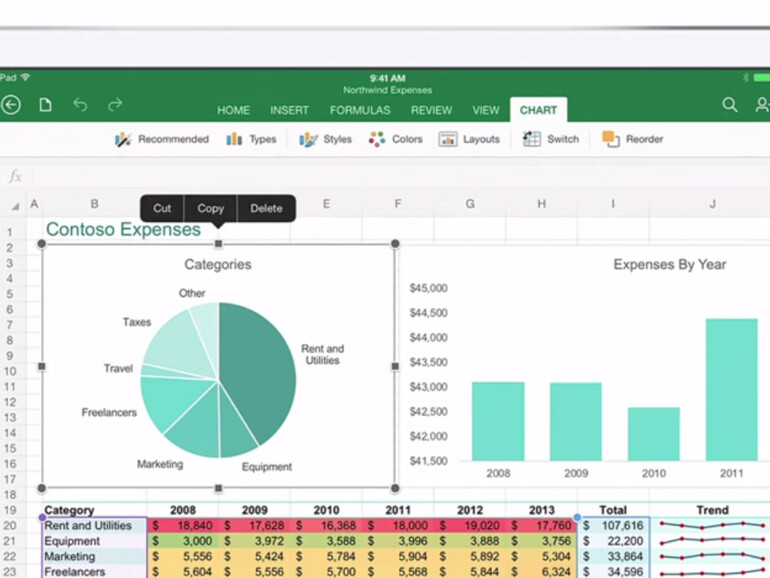770x578 pixels.
Task: Open Recommended charts
Action: 162,139
